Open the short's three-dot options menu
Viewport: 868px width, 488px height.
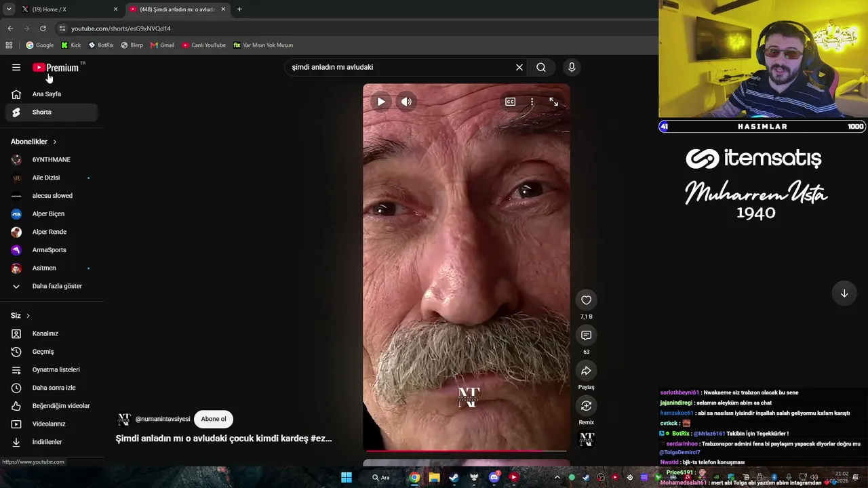(x=532, y=102)
